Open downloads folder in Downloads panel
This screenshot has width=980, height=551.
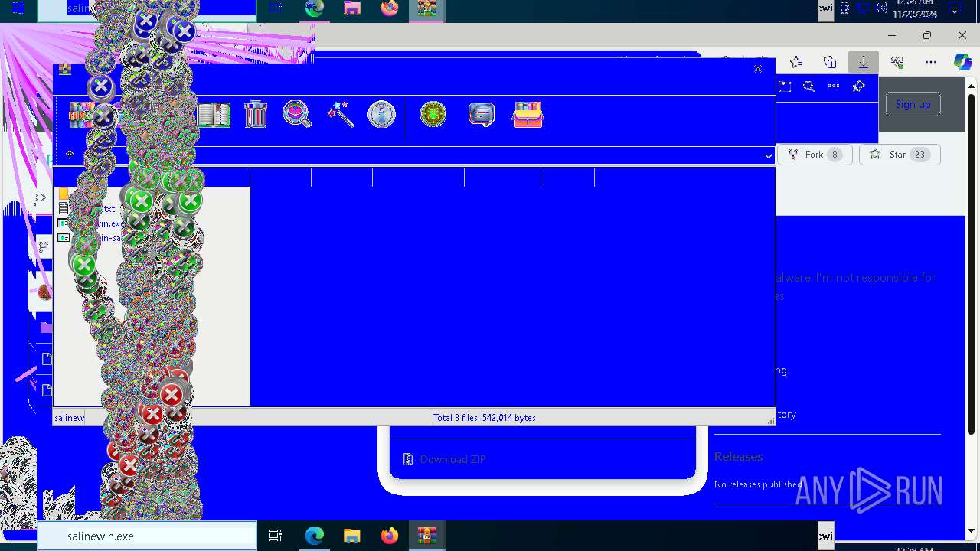785,86
